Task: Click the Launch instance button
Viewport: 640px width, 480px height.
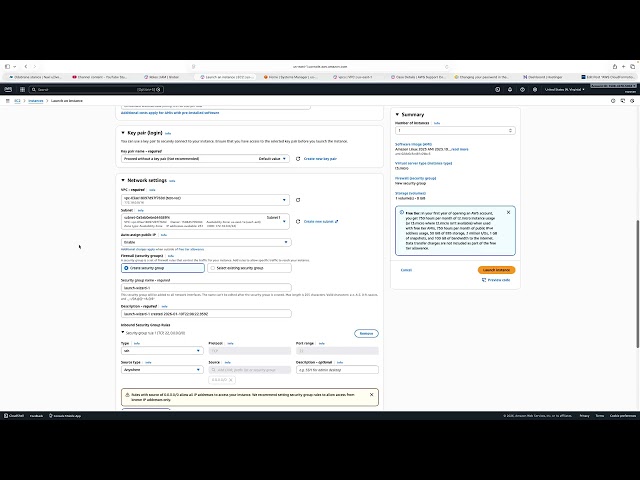Action: pos(496,270)
